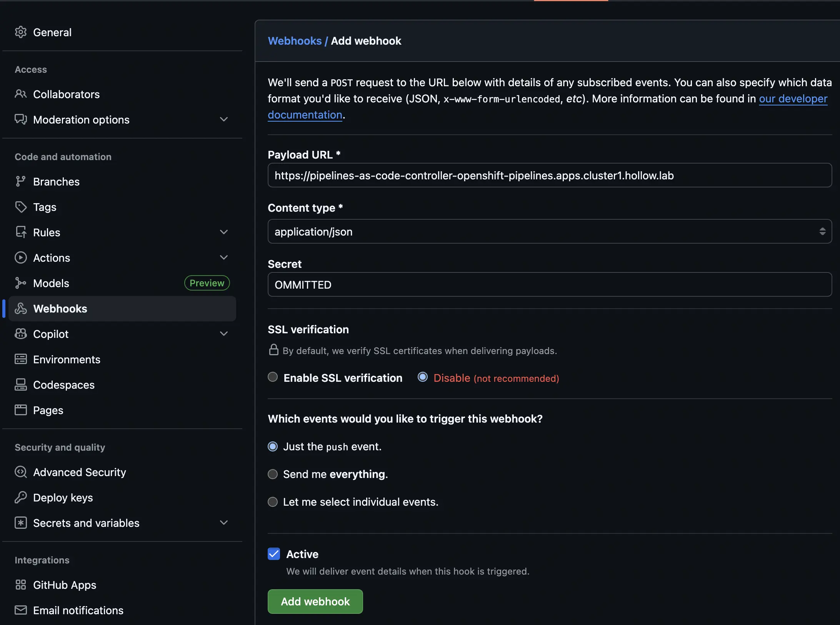Select Enable SSL verification radio button
Viewport: 840px width, 625px height.
point(273,377)
